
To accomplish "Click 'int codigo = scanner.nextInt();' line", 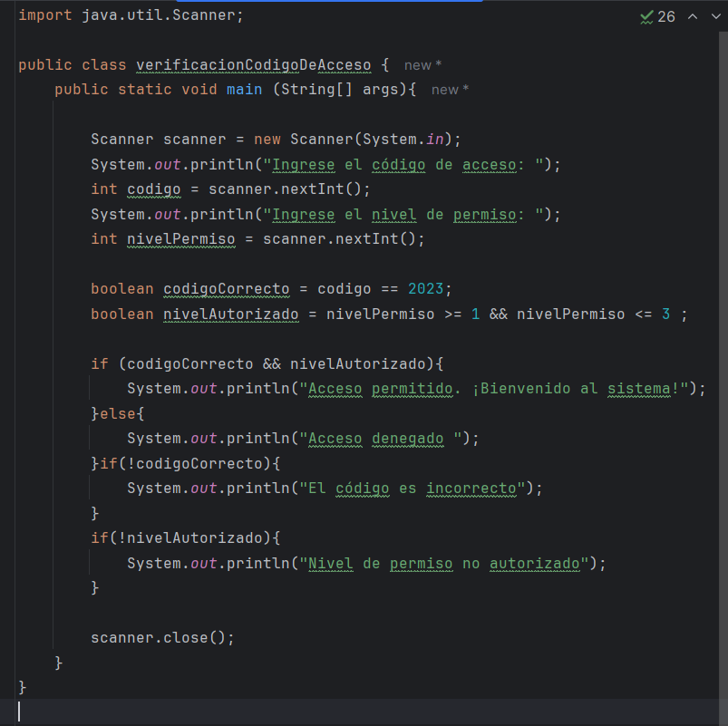I will point(230,189).
